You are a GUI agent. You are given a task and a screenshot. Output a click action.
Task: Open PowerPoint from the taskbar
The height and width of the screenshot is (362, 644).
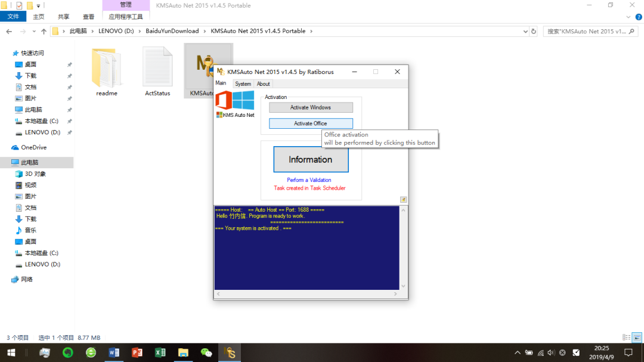coord(137,352)
